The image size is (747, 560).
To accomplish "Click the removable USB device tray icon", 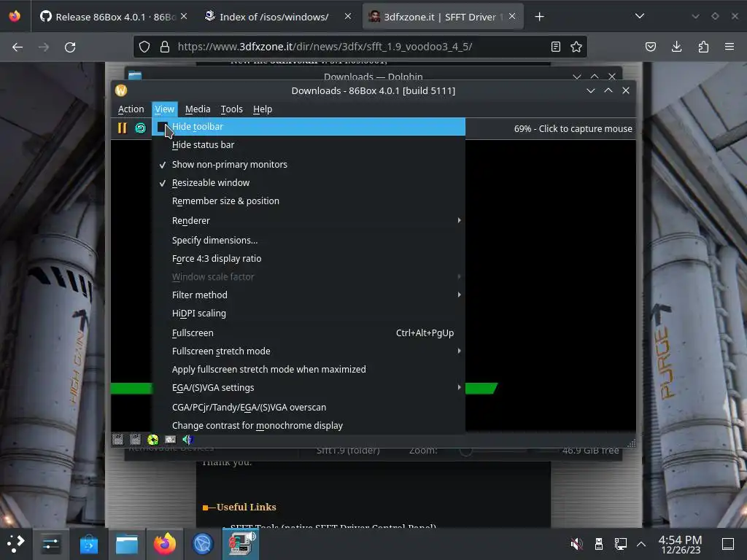I will pyautogui.click(x=599, y=543).
